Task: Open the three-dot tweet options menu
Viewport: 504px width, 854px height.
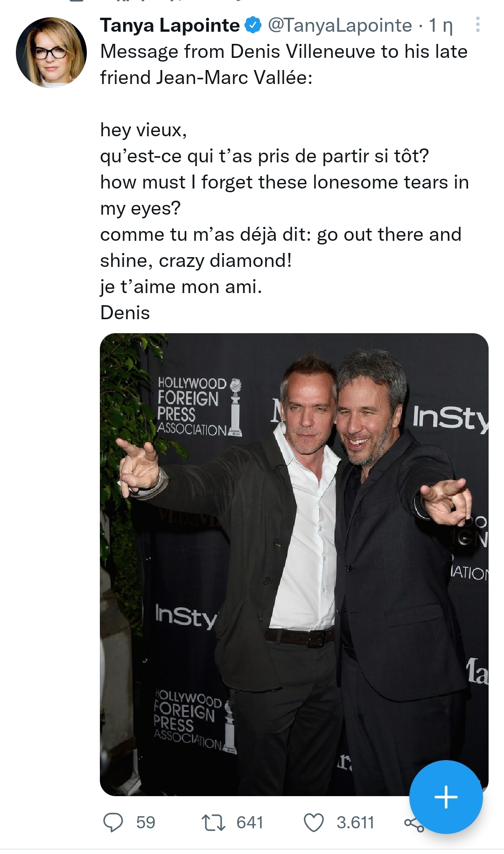Action: coord(477,25)
